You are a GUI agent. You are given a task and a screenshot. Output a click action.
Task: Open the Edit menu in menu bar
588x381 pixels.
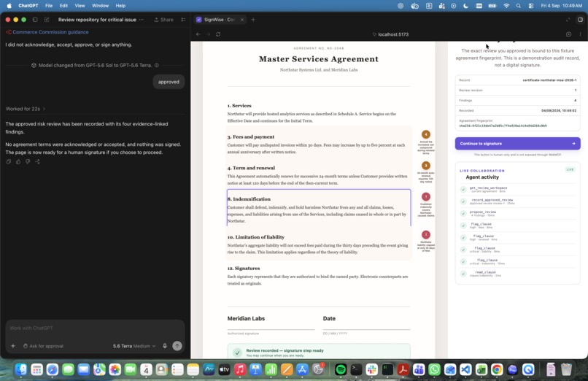63,6
